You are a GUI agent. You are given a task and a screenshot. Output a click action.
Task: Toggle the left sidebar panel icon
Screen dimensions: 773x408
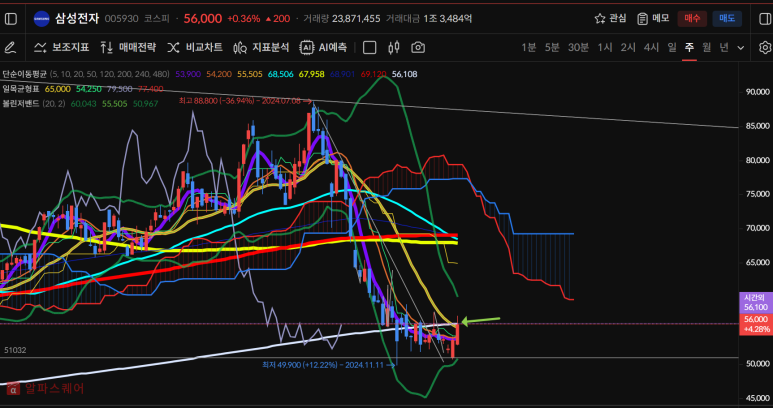(10, 19)
